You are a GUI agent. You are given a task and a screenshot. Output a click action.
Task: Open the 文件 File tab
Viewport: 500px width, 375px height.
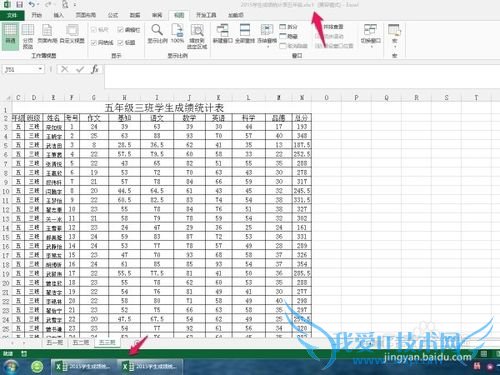pyautogui.click(x=12, y=15)
